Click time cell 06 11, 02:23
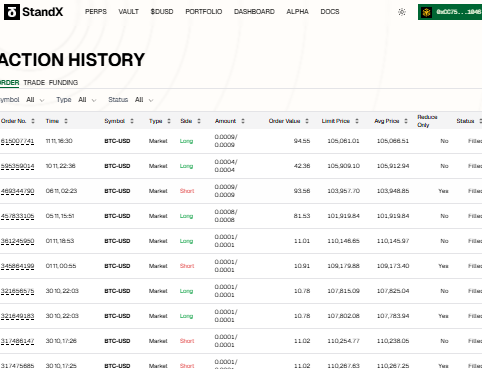Screen dimensions: 482x369 [61, 191]
